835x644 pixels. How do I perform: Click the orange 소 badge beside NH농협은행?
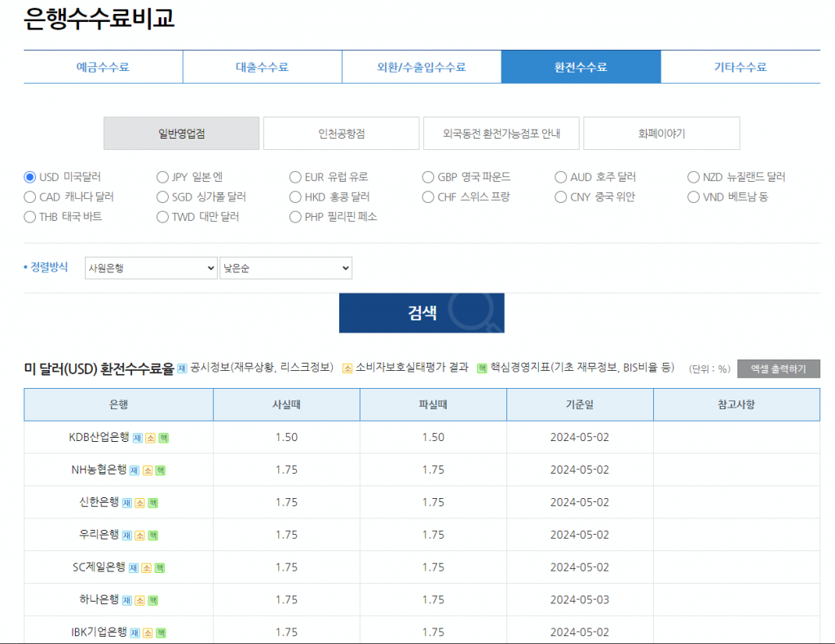(148, 470)
